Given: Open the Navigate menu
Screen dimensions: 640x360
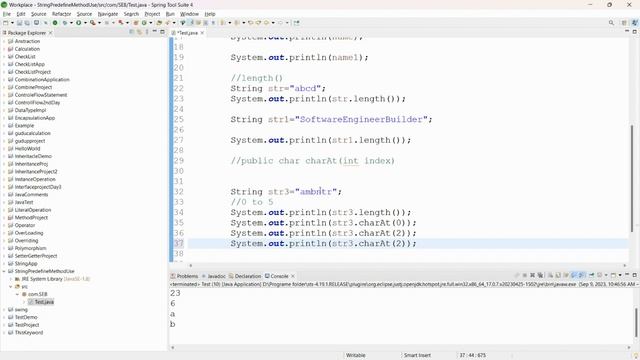Looking at the screenshot, I should coord(108,14).
